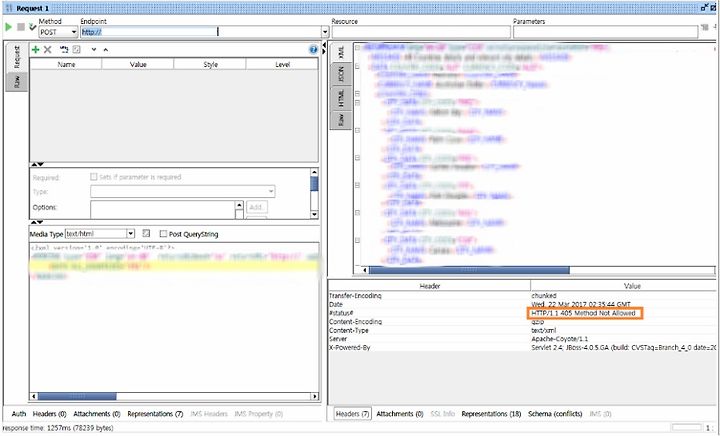Viewport: 720px width, 436px height.
Task: Select the 'HTTP/1.1 405 Method Not Allowed' status value
Action: [x=583, y=313]
